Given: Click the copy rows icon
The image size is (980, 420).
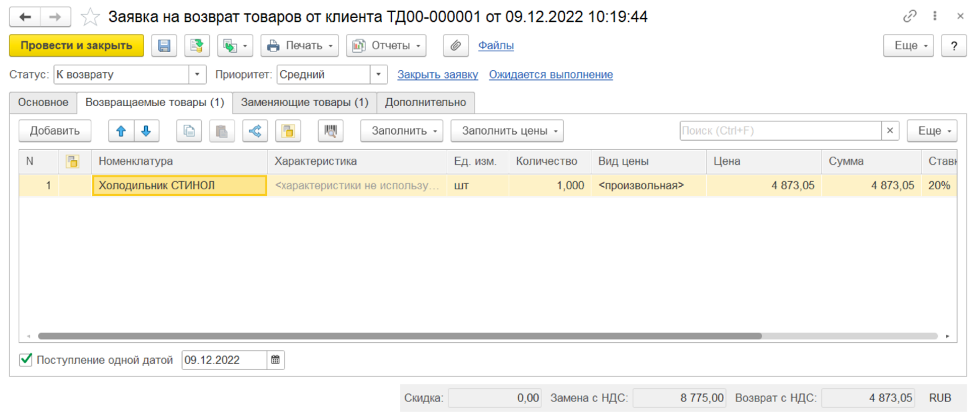Looking at the screenshot, I should [189, 131].
